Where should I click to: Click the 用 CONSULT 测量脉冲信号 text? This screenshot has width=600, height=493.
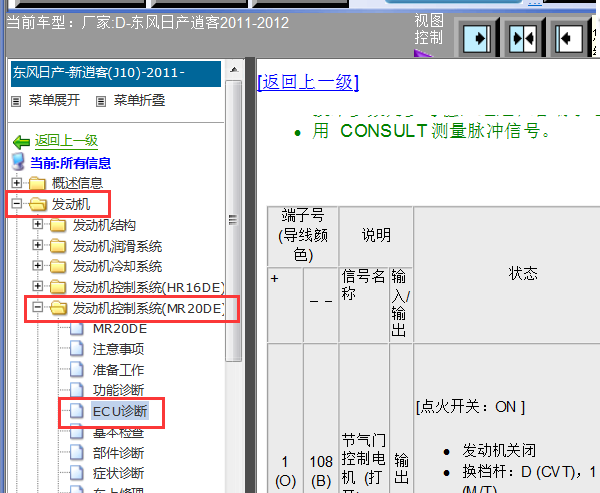431,131
